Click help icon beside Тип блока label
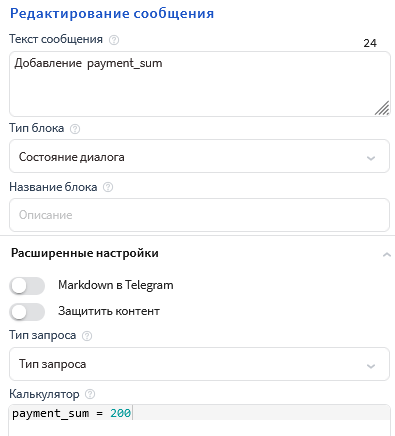Image resolution: width=395 pixels, height=436 pixels. tap(75, 129)
